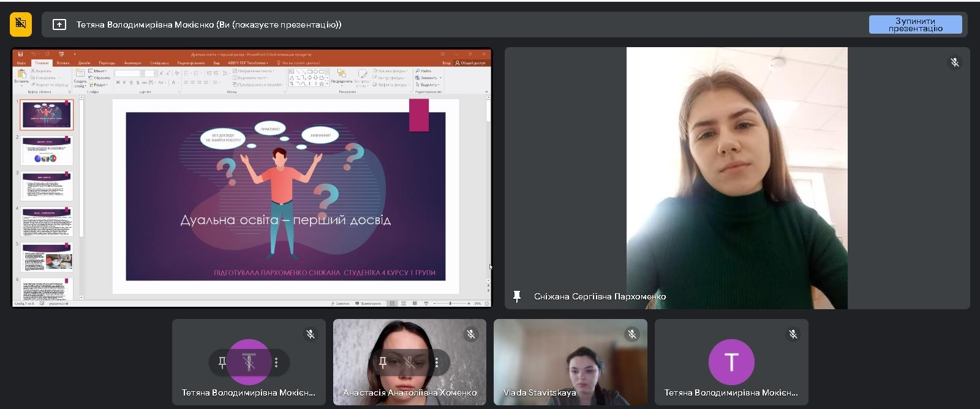Select slide 4 thumbnail in panel
Viewport: 980px width, 409px height.
tap(47, 222)
